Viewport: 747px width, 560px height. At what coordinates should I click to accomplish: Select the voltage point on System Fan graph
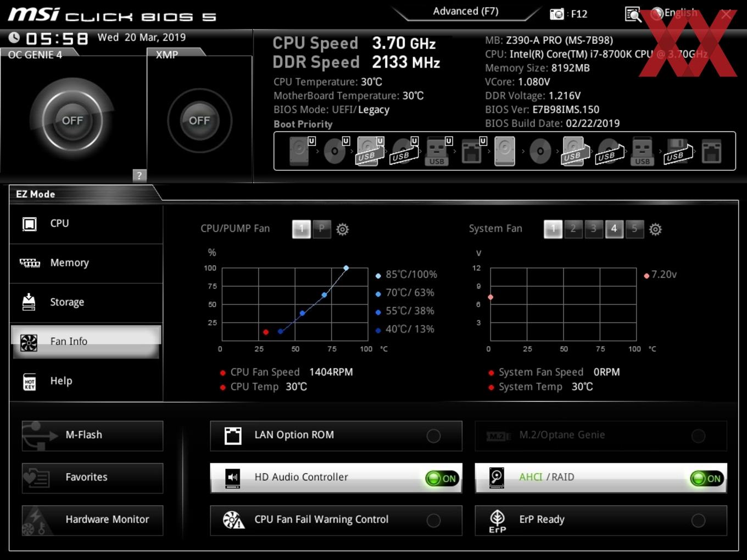490,297
